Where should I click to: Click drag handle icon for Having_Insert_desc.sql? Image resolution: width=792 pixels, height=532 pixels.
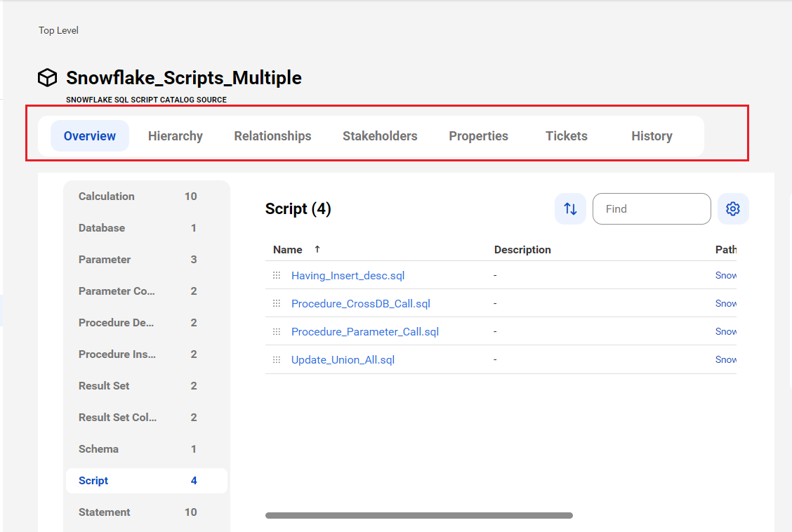click(277, 275)
